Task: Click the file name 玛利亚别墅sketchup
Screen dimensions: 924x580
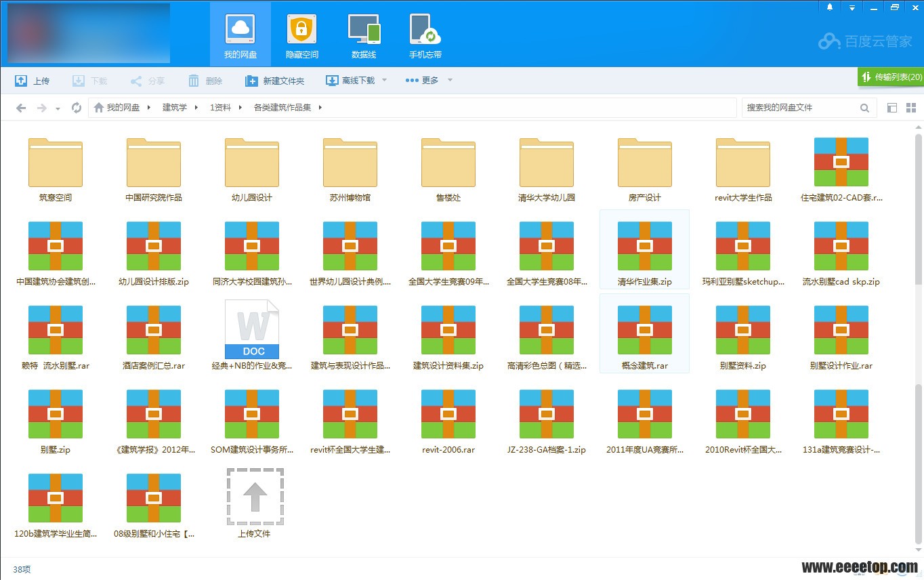Action: (x=743, y=281)
